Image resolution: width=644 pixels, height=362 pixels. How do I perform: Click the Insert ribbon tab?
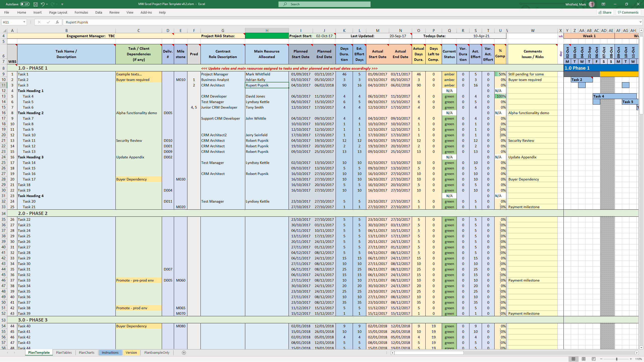pyautogui.click(x=37, y=12)
